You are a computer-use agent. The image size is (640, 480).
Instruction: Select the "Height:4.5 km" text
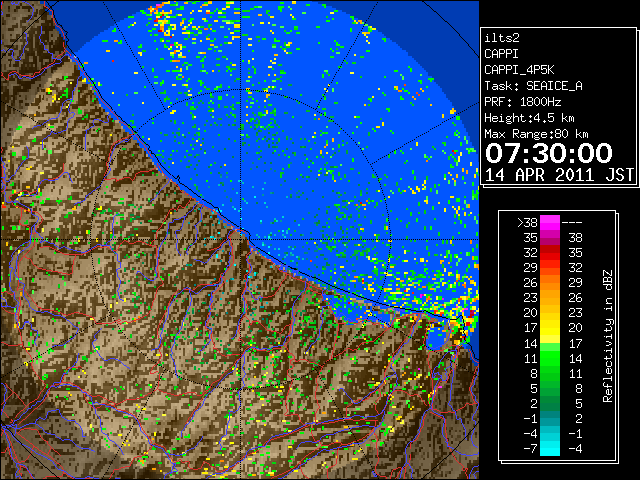[x=529, y=118]
